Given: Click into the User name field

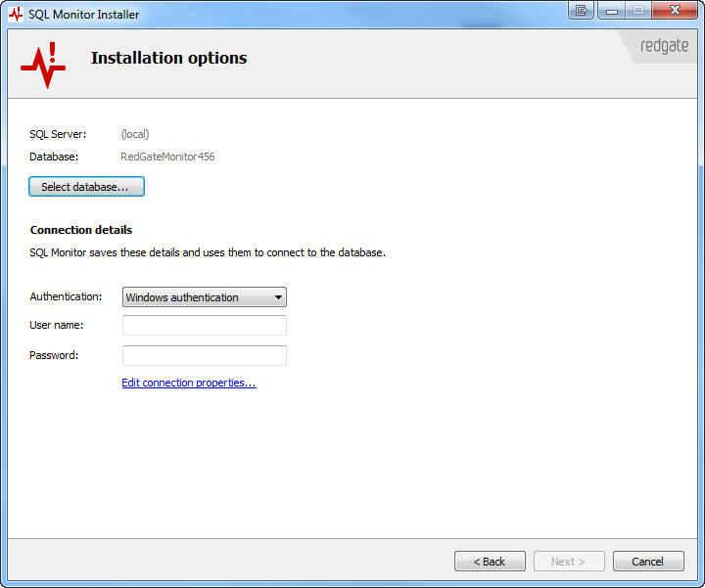Looking at the screenshot, I should point(204,325).
